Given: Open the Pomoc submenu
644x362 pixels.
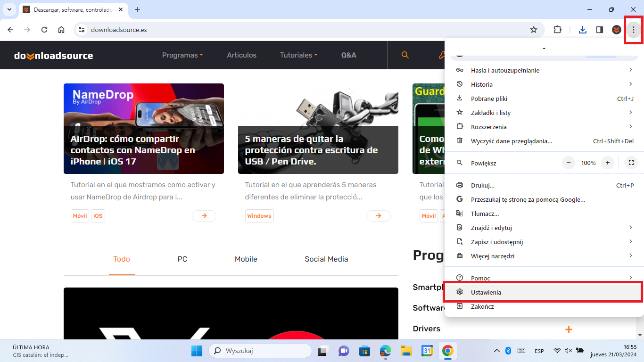Looking at the screenshot, I should (x=544, y=278).
